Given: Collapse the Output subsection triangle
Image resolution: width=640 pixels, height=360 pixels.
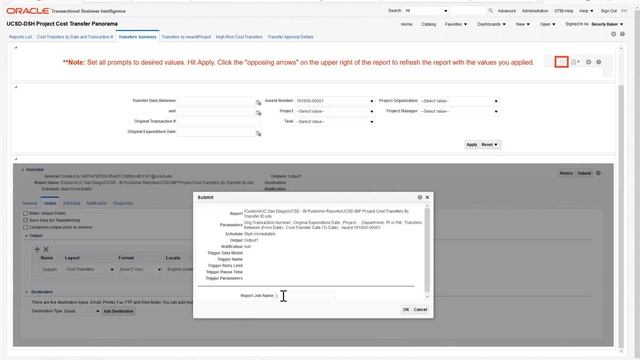Looking at the screenshot, I should (27, 236).
